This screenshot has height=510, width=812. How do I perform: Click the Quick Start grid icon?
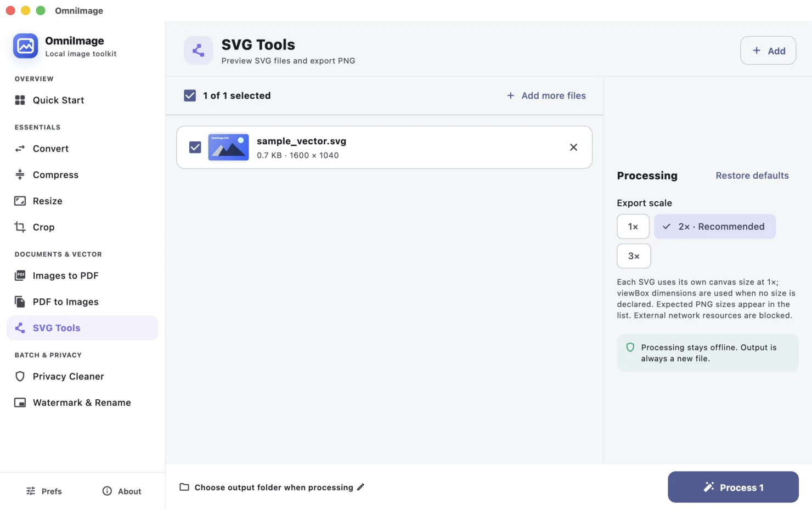20,100
